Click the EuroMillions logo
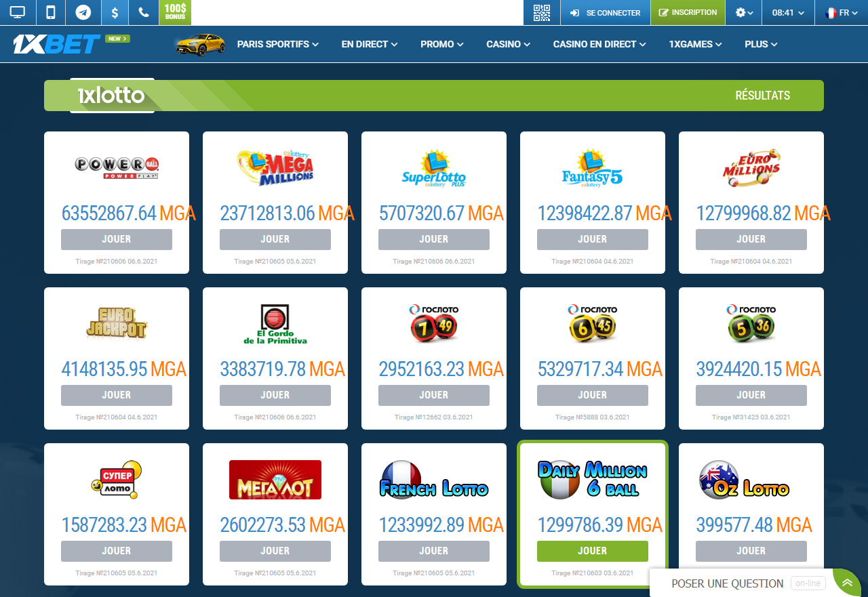The height and width of the screenshot is (597, 868). 751,167
